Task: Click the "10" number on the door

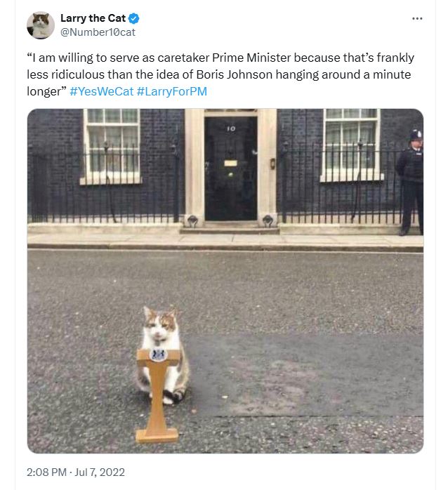Action: click(230, 129)
